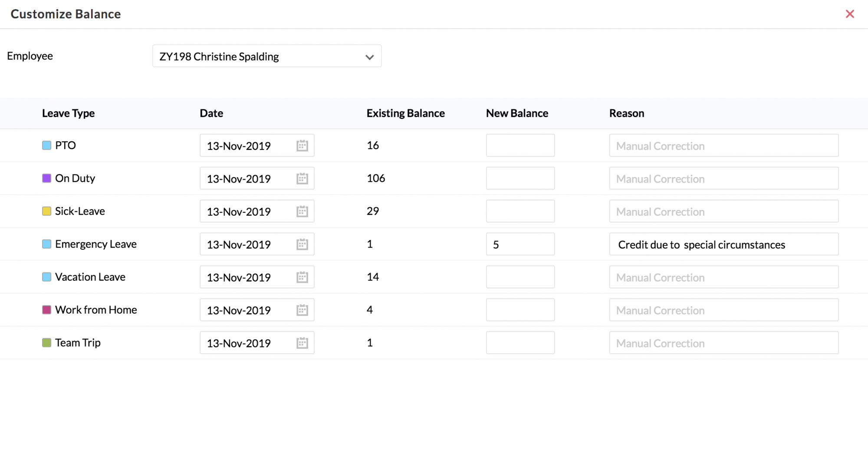Focus Emergency Leave New Balance field
Viewport: 868px width, 452px height.
point(520,244)
